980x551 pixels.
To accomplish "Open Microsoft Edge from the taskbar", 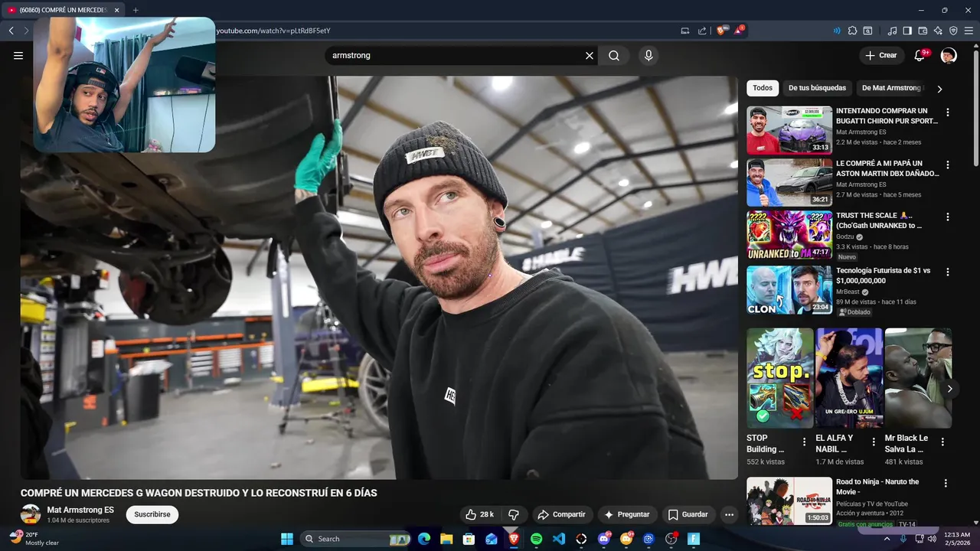I will click(424, 539).
